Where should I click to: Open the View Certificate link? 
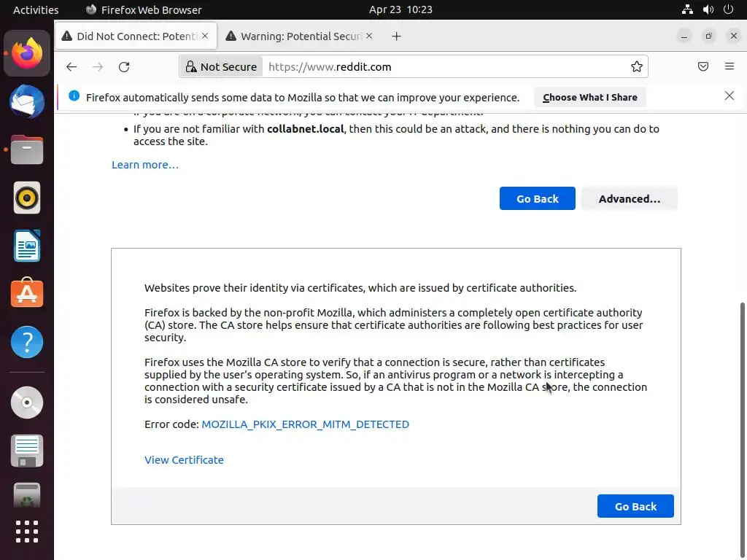184,460
